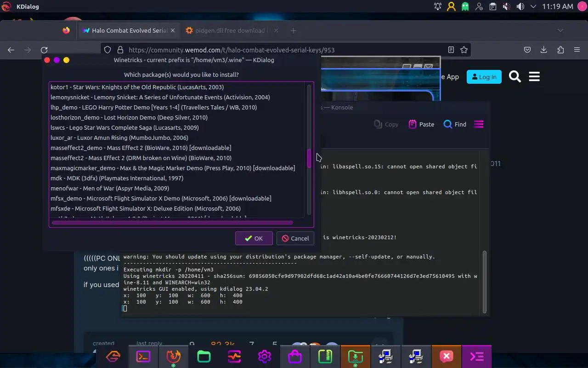The height and width of the screenshot is (368, 588).
Task: Select lhp_demo LEGO Harry Potter Demo
Action: 177,107
